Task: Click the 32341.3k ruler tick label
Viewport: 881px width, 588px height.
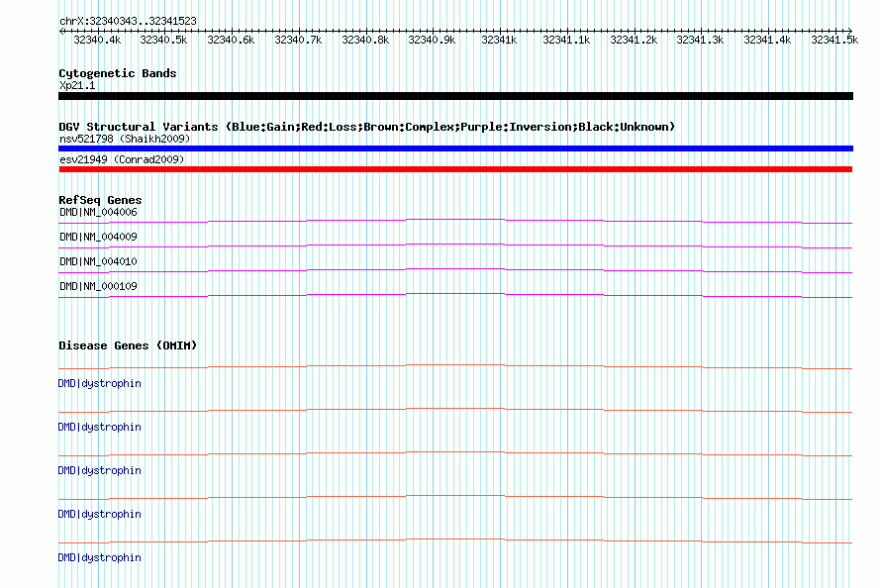Action: [x=700, y=40]
